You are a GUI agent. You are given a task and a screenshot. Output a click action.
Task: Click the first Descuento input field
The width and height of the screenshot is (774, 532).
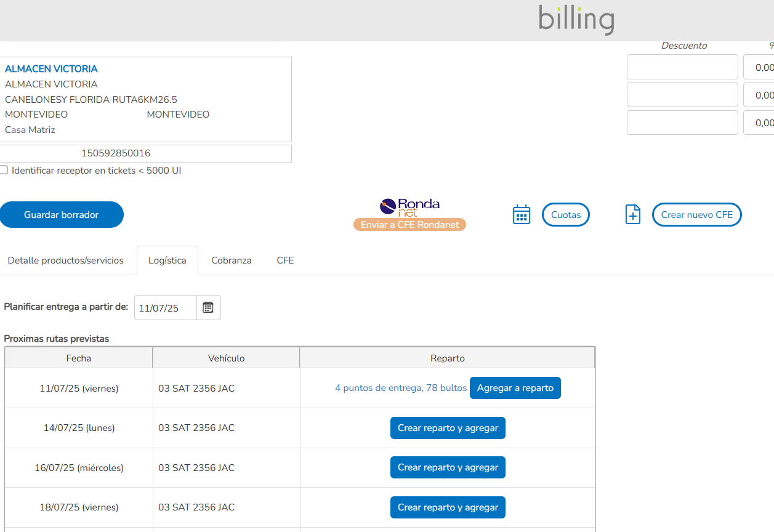682,67
